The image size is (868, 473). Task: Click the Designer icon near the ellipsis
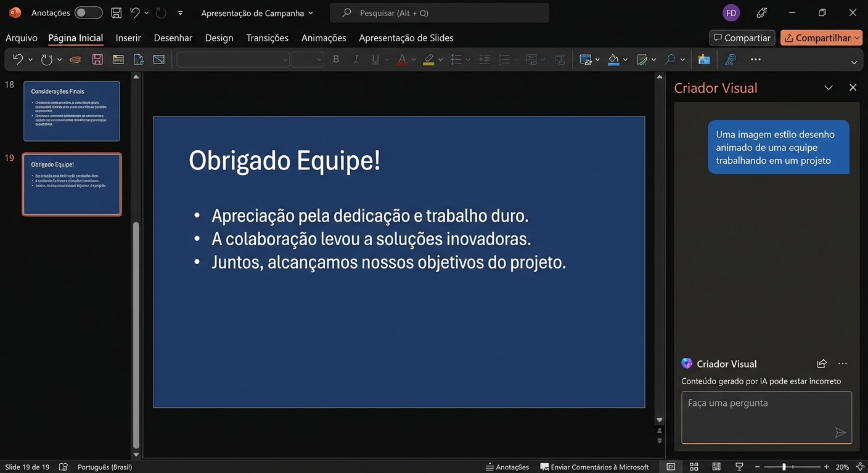pos(730,59)
